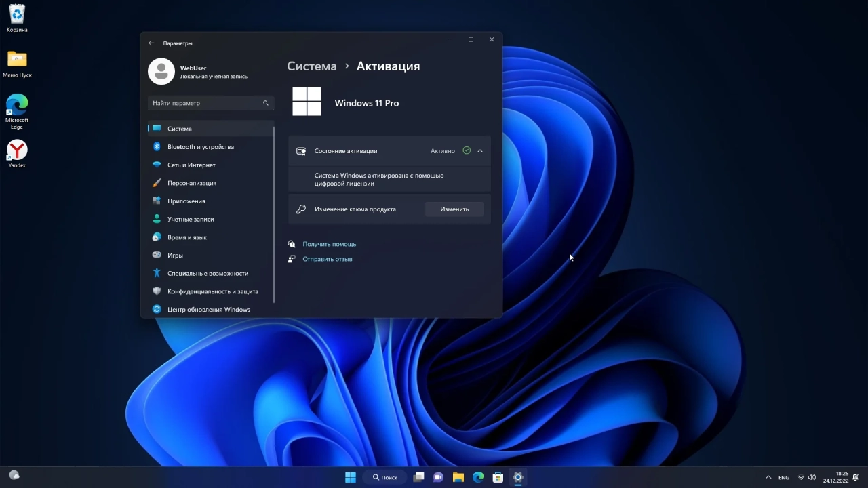Open the Windows Start button on taskbar

pos(351,477)
